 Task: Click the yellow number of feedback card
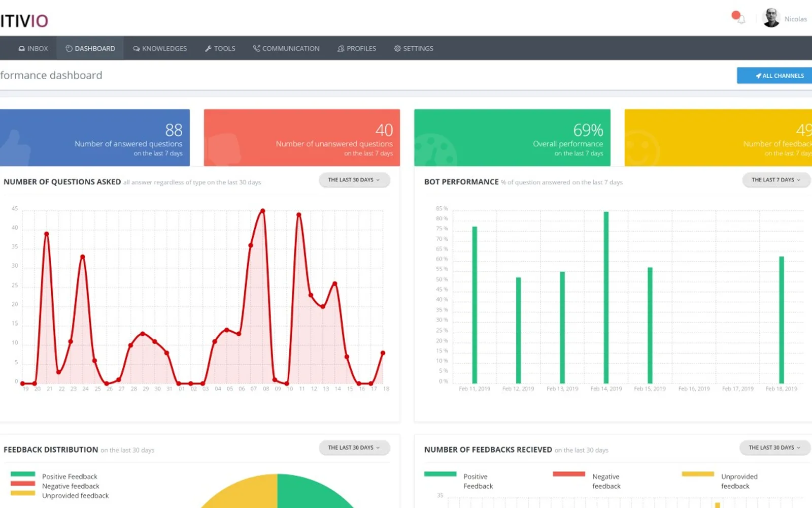pos(718,138)
